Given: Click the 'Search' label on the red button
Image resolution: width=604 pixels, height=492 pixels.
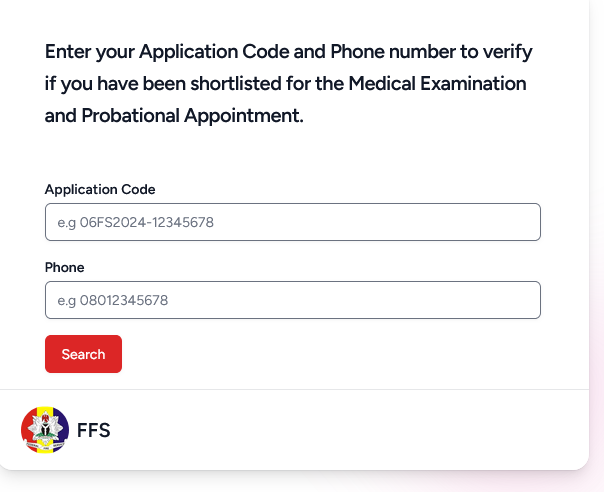Looking at the screenshot, I should [x=83, y=354].
